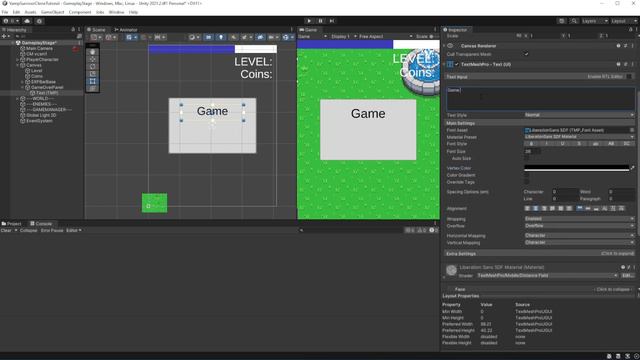Toggle scene lighting lightbulb icon

pyautogui.click(x=221, y=37)
